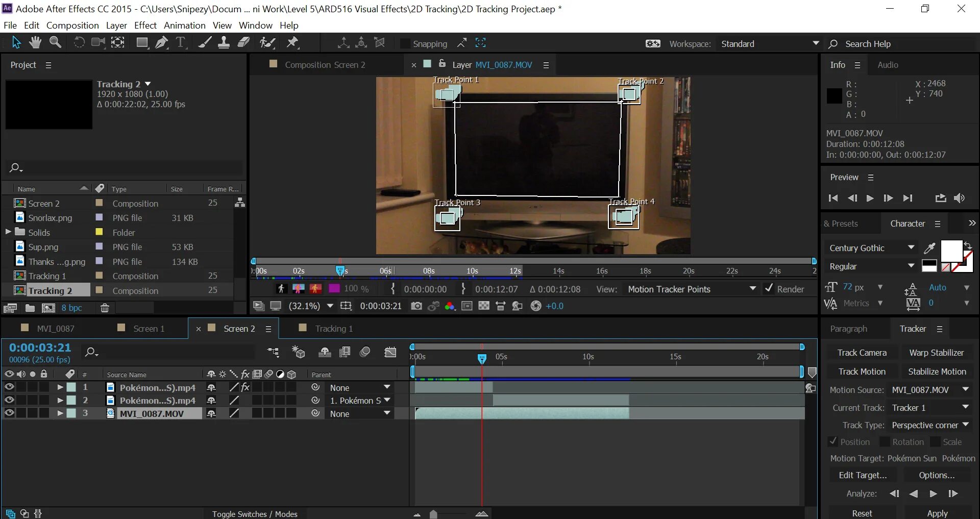Hide the MVI_0087.MOV layer eye

point(9,413)
